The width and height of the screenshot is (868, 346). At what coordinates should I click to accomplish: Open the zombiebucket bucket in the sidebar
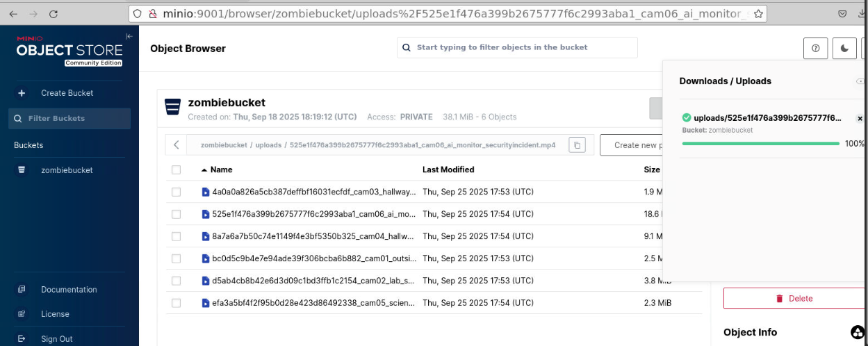(x=67, y=170)
